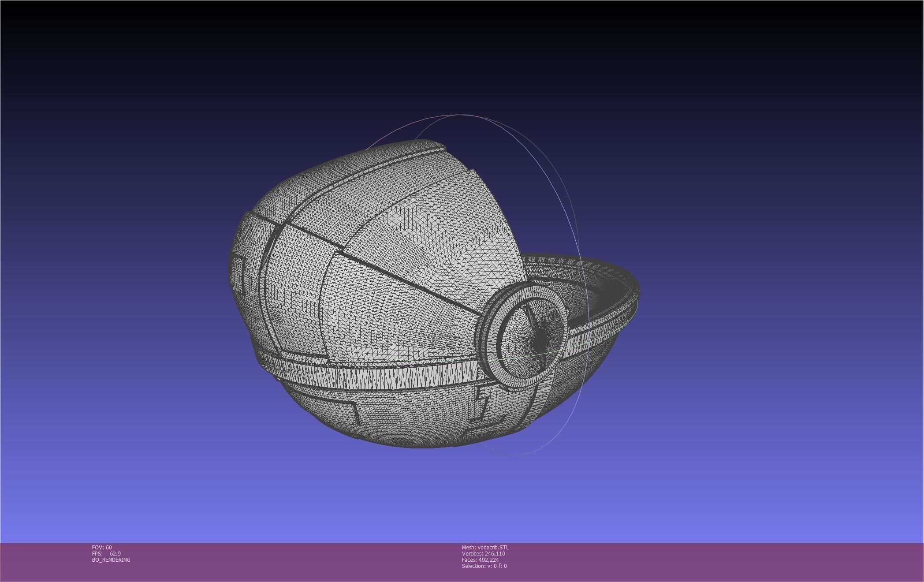924x582 pixels.
Task: Click the FOV: 60 readout
Action: tap(102, 547)
